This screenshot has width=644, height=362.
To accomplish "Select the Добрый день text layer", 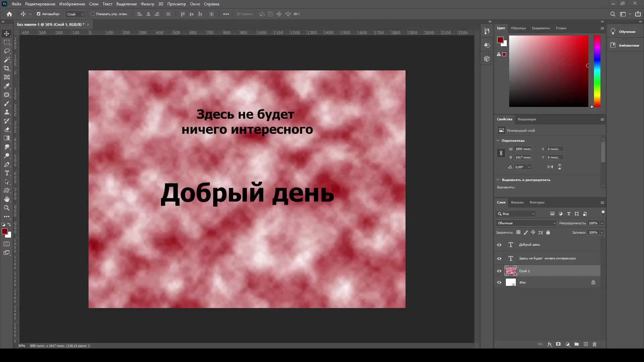I will coord(529,245).
